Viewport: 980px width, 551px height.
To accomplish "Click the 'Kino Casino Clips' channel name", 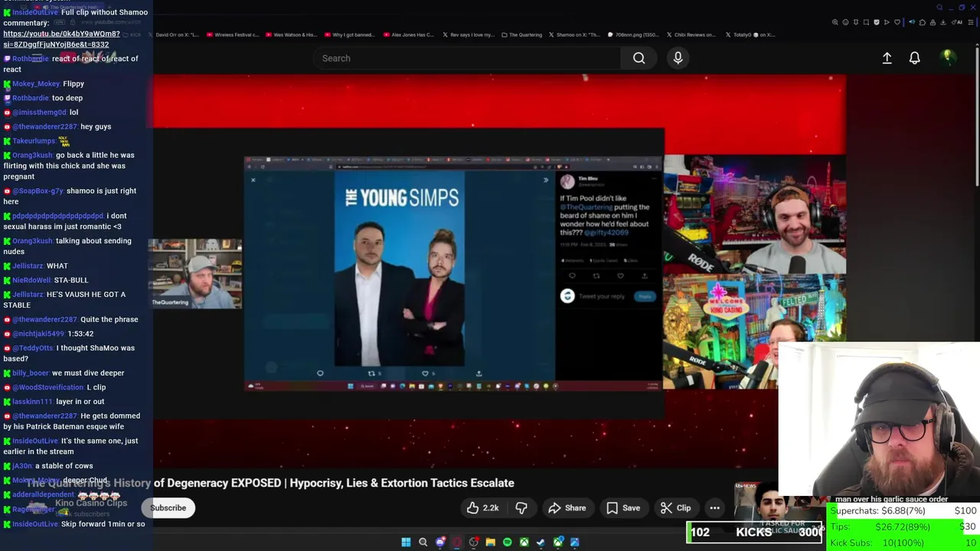I will 90,503.
